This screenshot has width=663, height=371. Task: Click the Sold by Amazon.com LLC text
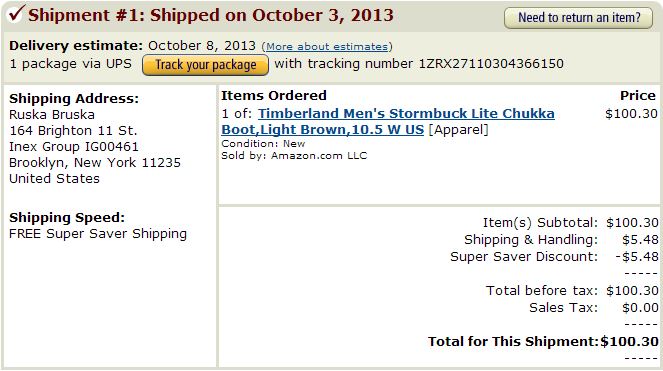coord(294,156)
